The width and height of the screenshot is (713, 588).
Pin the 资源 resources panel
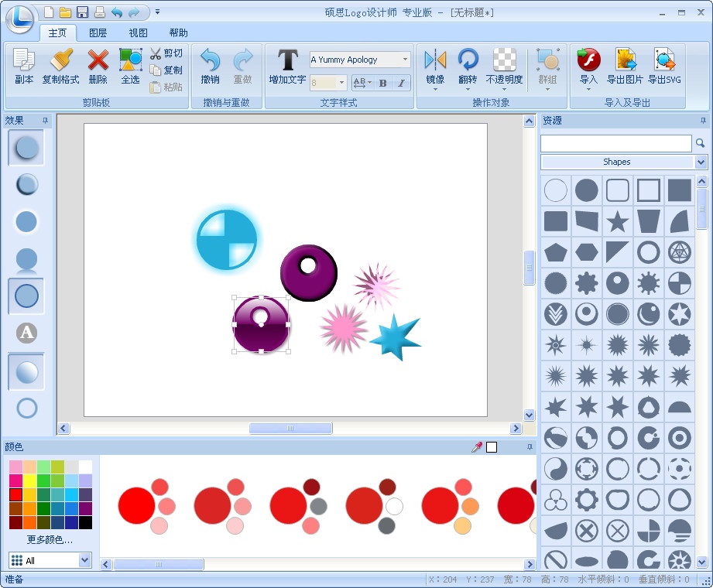pyautogui.click(x=703, y=121)
